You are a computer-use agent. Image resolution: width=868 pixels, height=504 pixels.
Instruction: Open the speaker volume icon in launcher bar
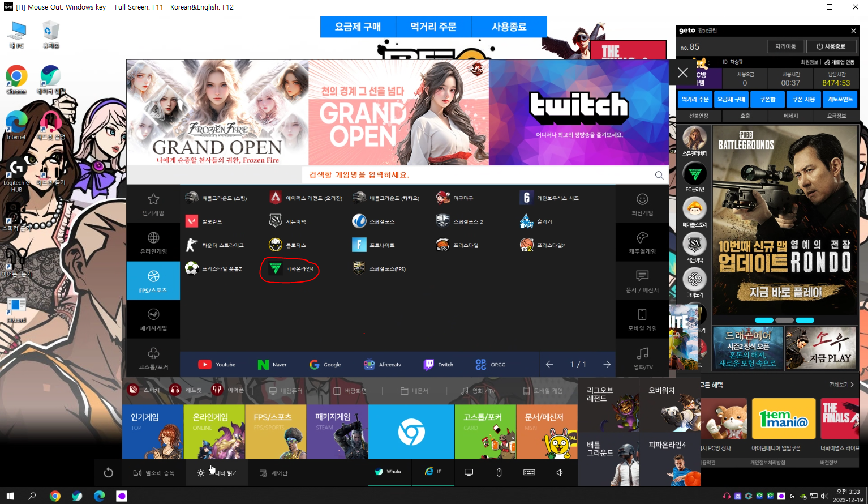[x=560, y=472]
